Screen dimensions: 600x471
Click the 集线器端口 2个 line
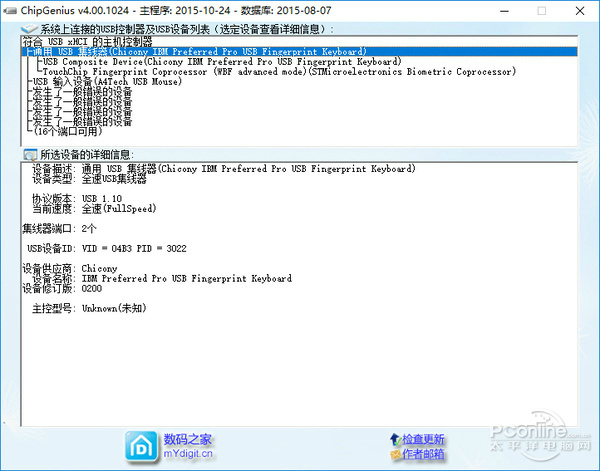pyautogui.click(x=59, y=229)
